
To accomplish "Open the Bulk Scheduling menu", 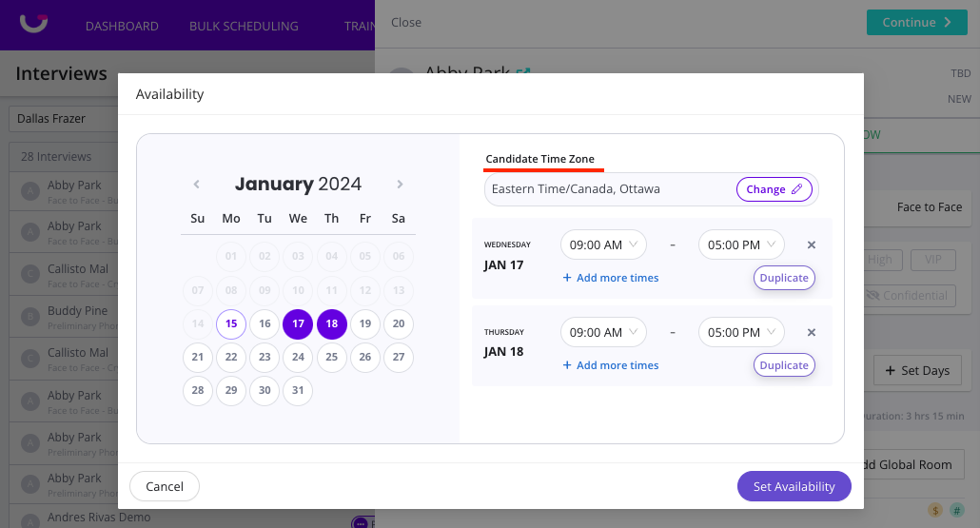I will (244, 27).
